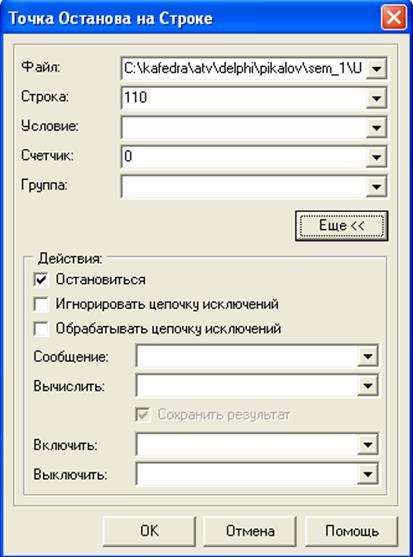
Task: Collapse advanced options with Еще << button
Action: pyautogui.click(x=342, y=226)
